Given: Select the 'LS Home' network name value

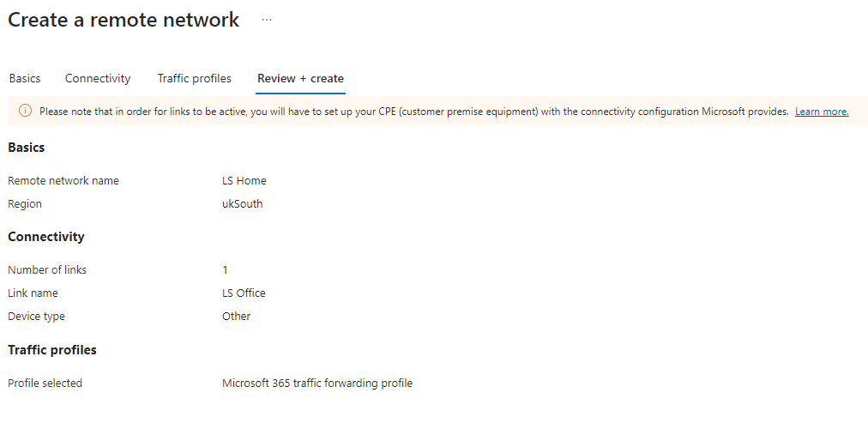Looking at the screenshot, I should (x=244, y=181).
